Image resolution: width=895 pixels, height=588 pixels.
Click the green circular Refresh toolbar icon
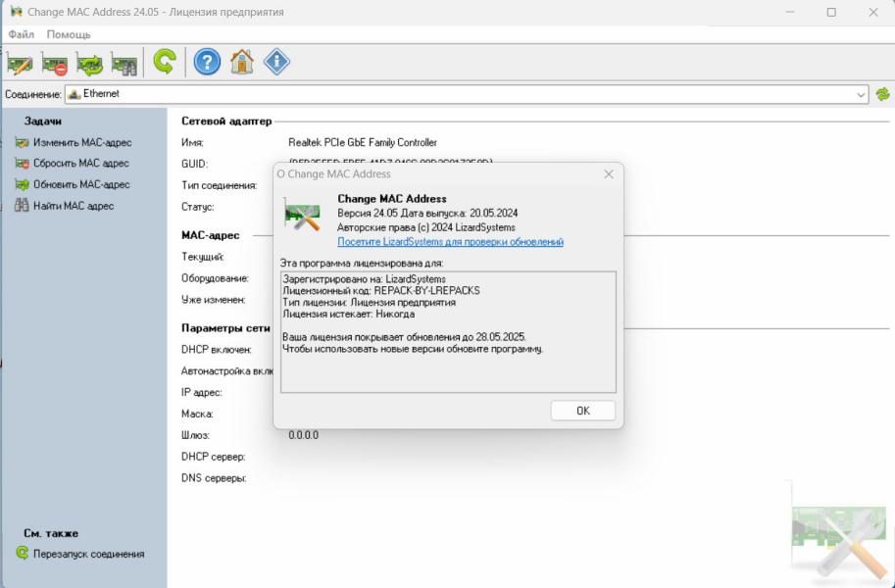click(165, 62)
